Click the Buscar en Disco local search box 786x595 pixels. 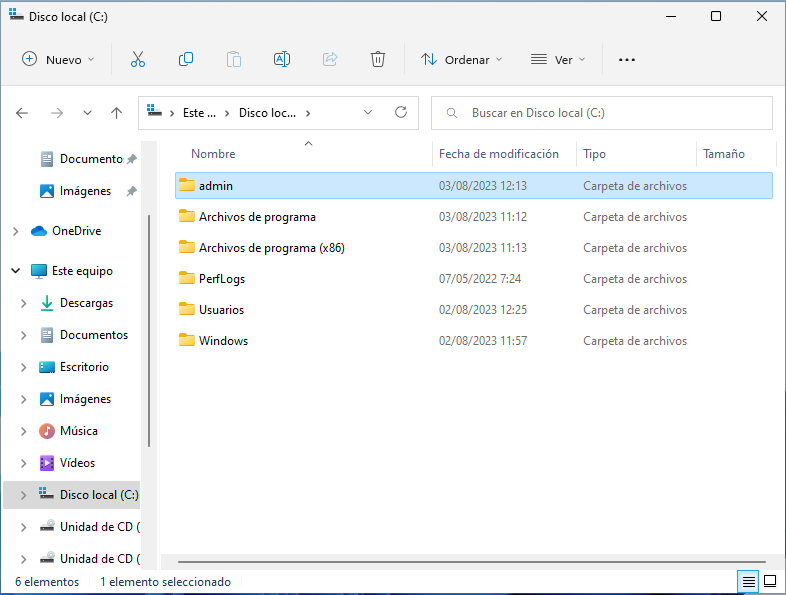tap(610, 113)
